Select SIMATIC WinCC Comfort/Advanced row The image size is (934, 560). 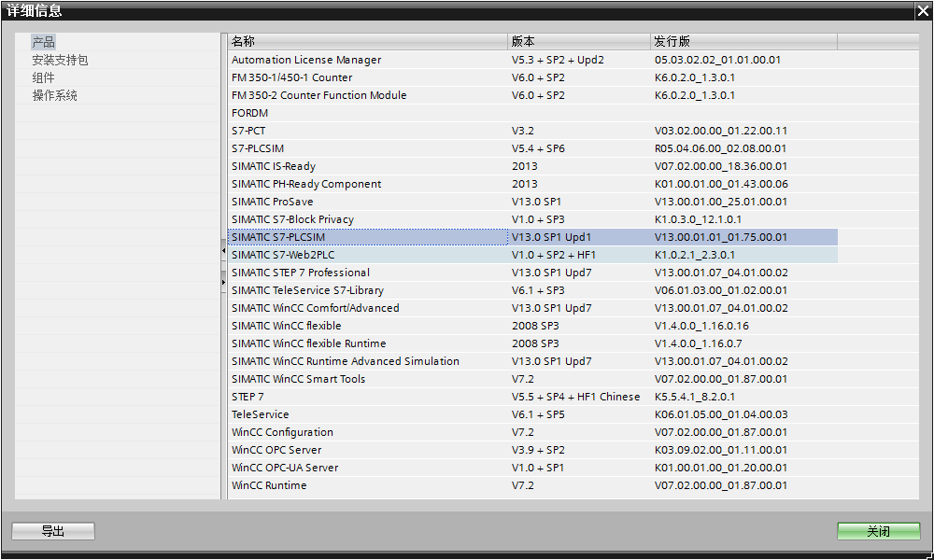click(532, 308)
